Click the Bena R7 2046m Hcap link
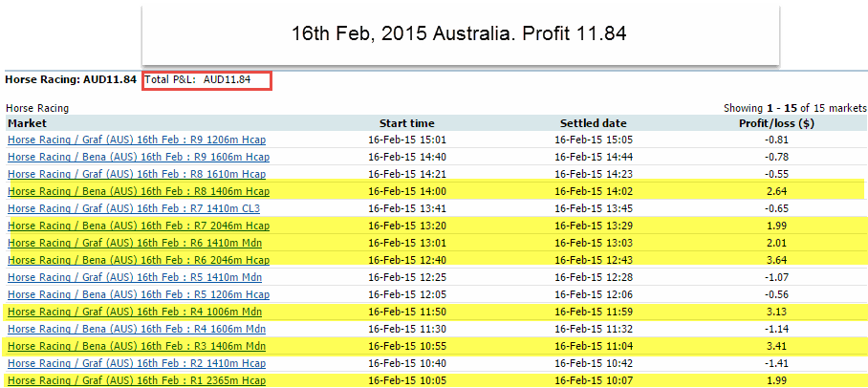This screenshot has height=388, width=868. tap(137, 226)
